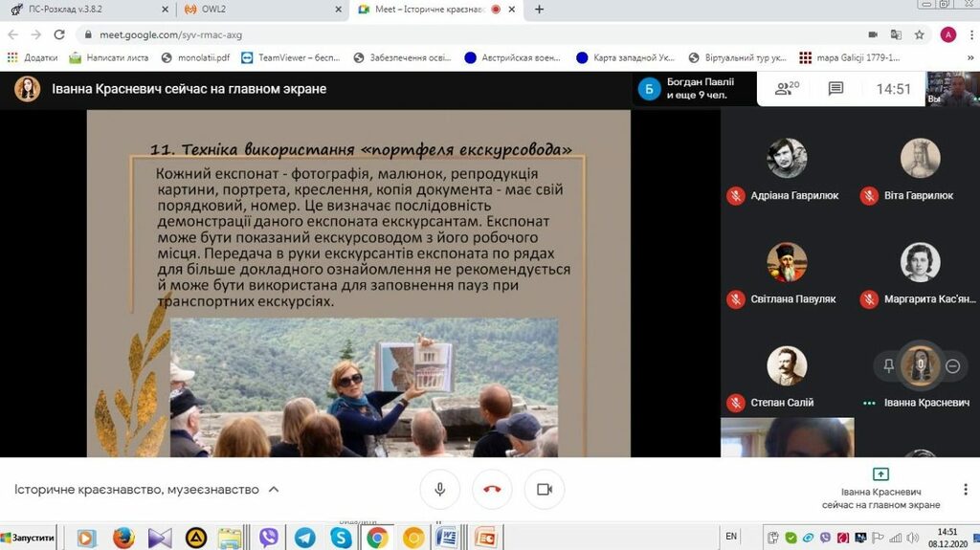Switch to the ПС-Розклад v.3.8.2 tab
The image size is (980, 550).
coord(84,10)
